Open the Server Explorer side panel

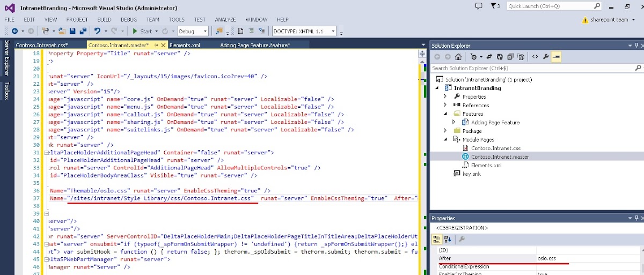click(x=6, y=58)
